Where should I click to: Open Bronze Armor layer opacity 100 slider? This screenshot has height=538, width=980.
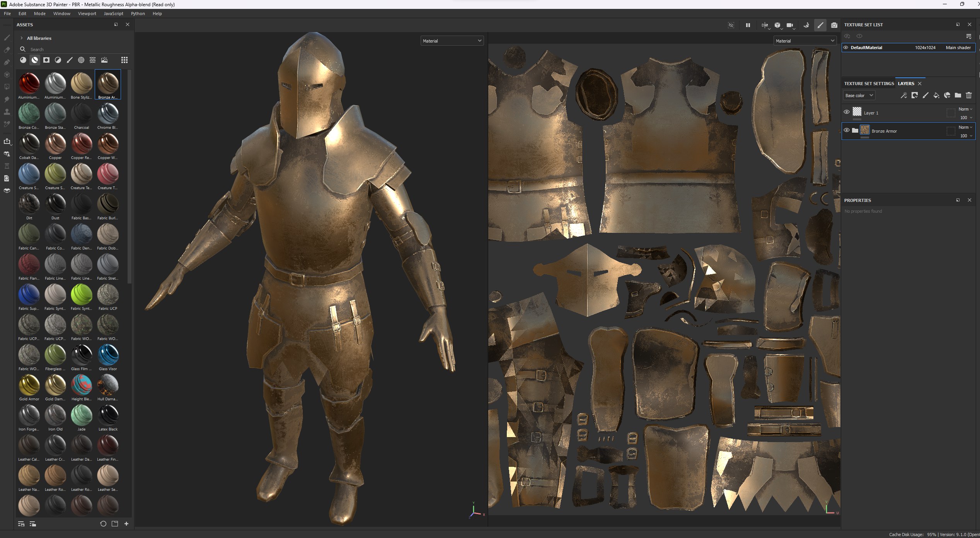tap(966, 136)
